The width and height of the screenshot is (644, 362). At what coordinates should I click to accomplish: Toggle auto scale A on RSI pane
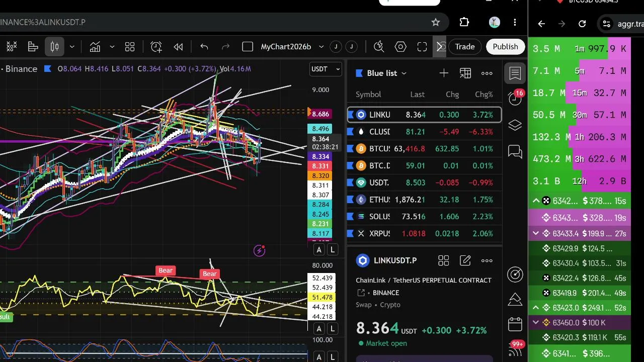(x=319, y=329)
